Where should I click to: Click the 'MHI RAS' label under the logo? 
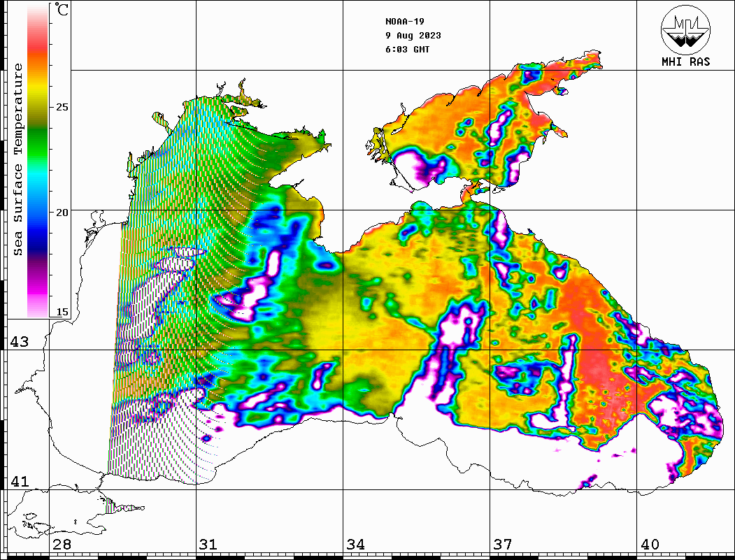686,62
